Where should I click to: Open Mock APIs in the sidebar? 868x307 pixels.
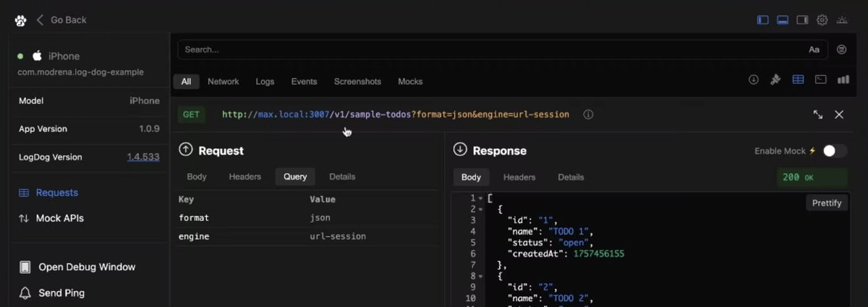(x=60, y=218)
